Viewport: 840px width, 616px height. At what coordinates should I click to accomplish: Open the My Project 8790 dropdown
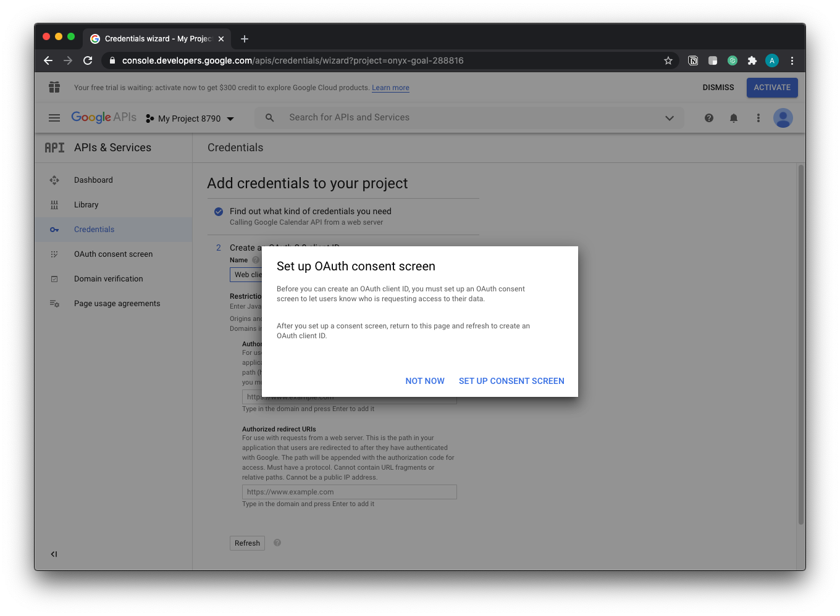click(190, 119)
